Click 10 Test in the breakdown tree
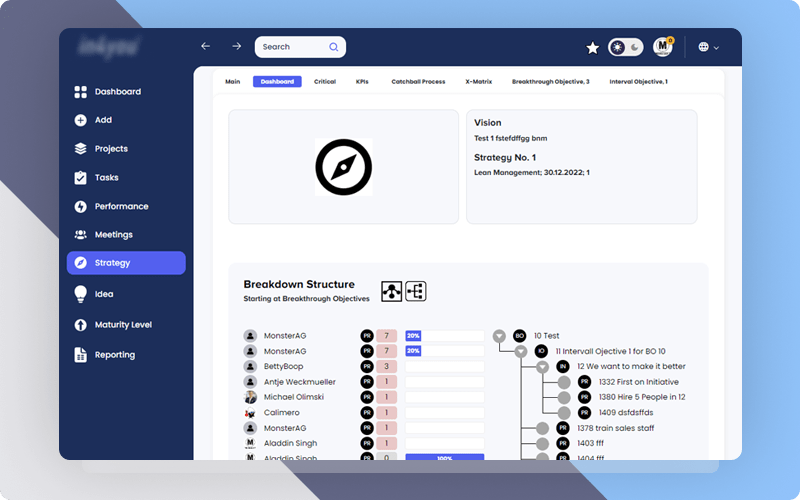Viewport: 800px width, 500px height. coord(546,336)
